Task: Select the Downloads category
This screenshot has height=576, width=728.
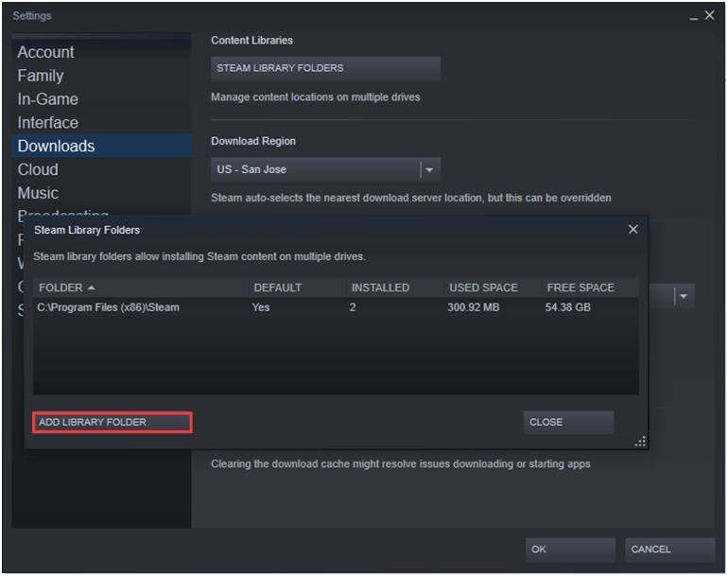Action: [101, 146]
